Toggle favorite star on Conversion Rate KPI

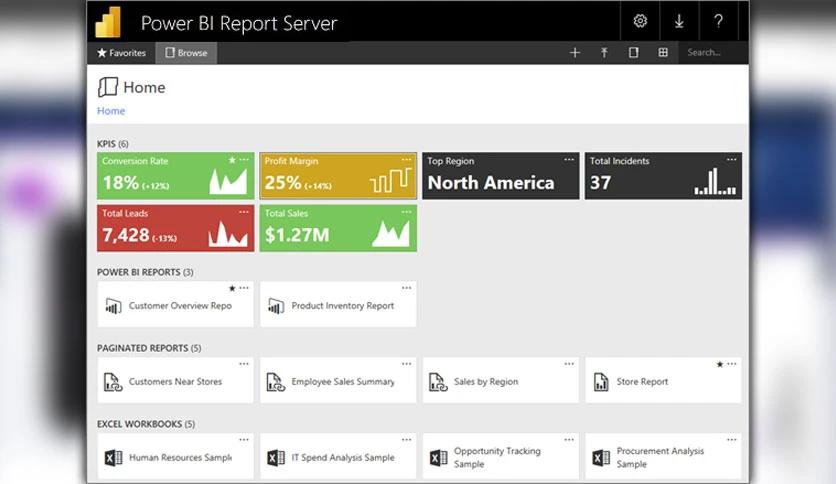(232, 160)
